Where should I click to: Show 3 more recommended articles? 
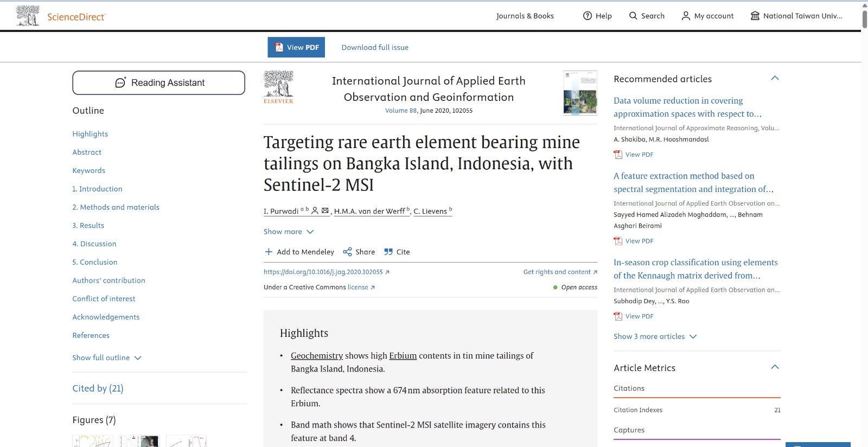655,336
